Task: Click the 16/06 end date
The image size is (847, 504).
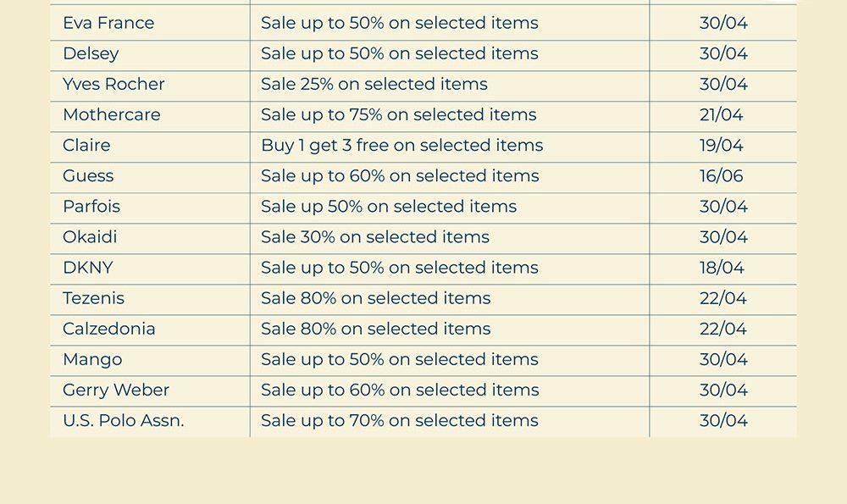Action: point(722,175)
